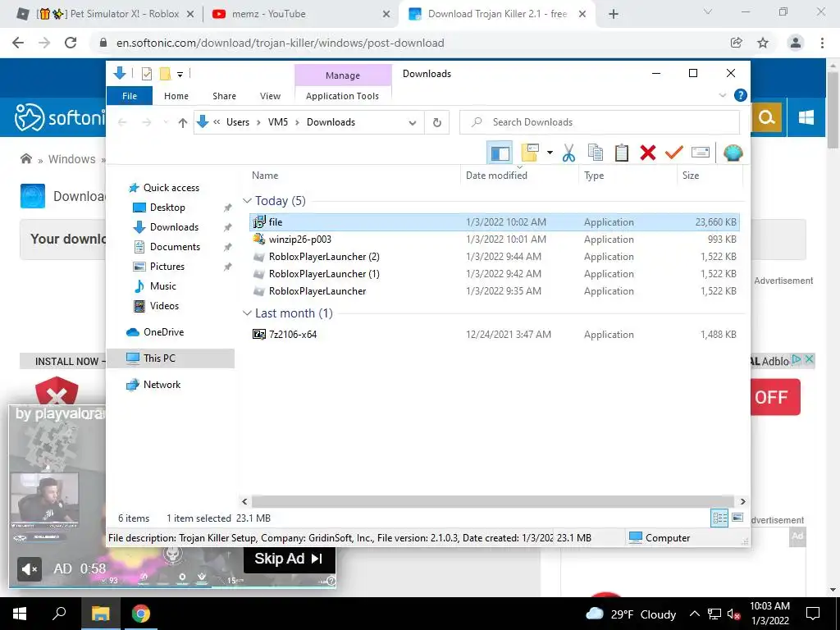Viewport: 840px width, 630px height.
Task: Open the File ribbon tab
Action: click(x=130, y=96)
